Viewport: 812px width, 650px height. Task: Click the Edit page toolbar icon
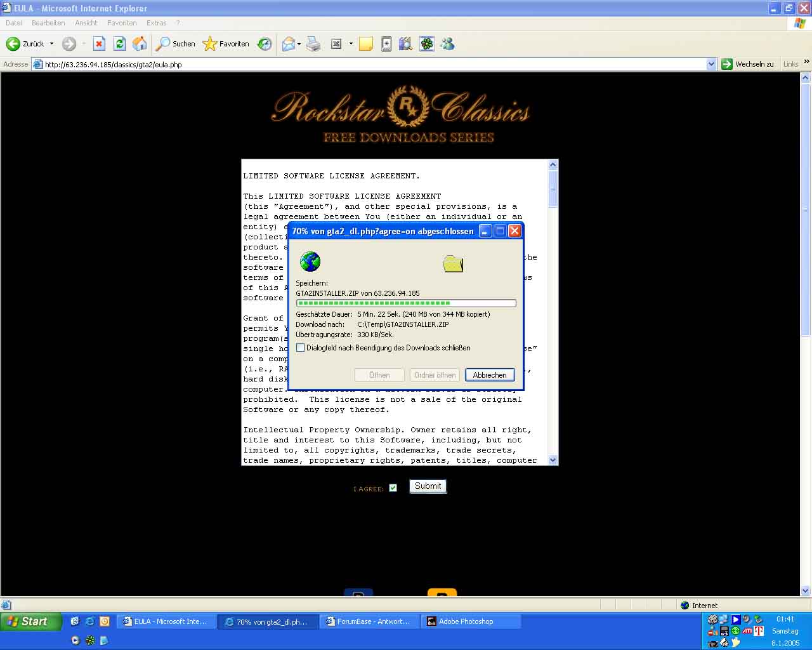(337, 44)
